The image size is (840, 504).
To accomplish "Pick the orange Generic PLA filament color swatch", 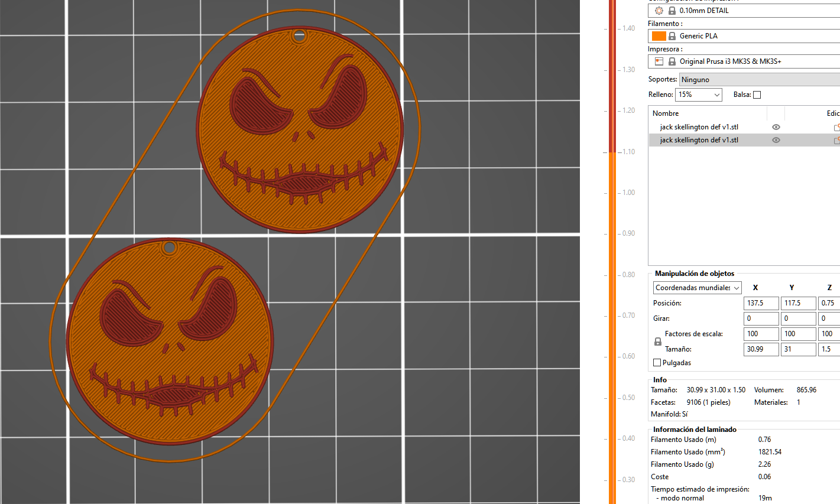I will (659, 36).
